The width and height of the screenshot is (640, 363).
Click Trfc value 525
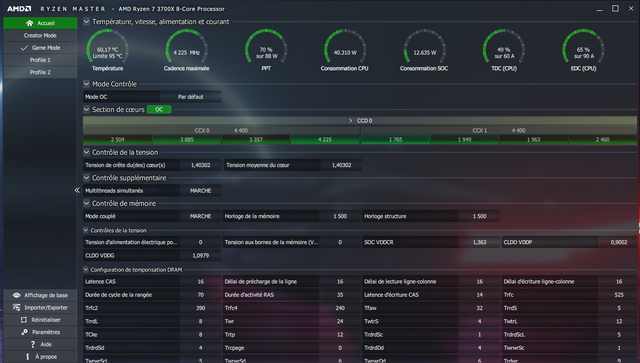click(619, 295)
